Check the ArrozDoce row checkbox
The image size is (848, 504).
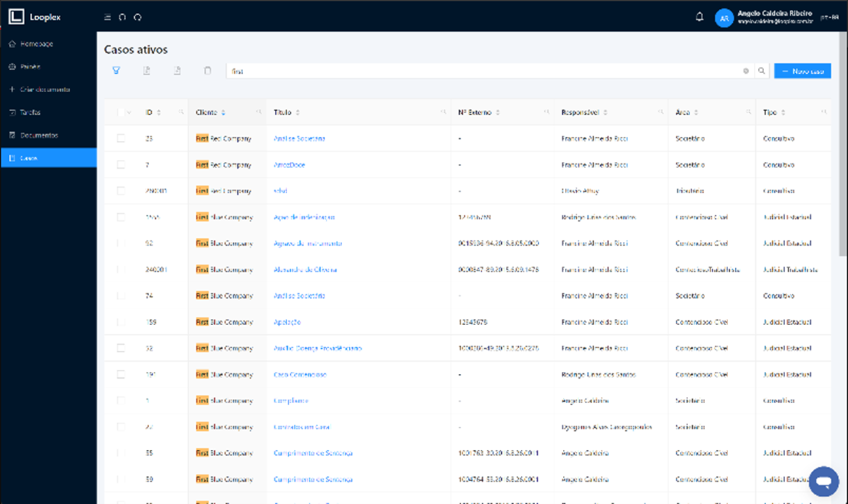pos(121,165)
